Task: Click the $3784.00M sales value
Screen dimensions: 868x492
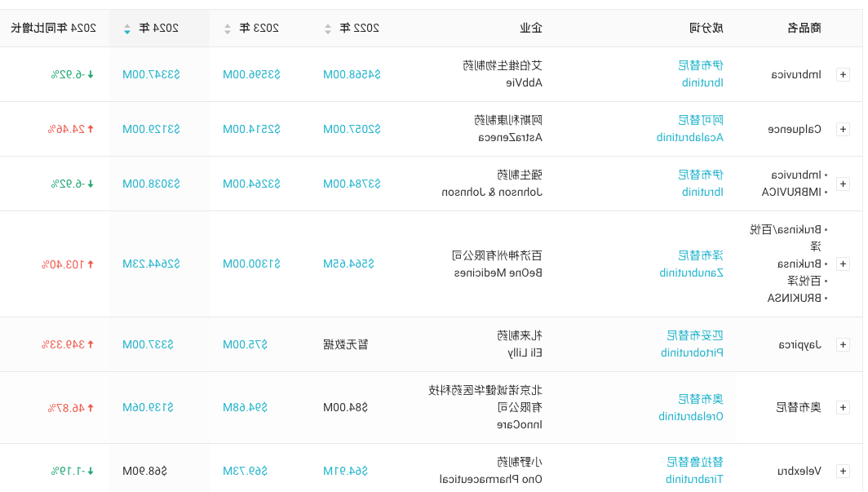Action: pos(352,184)
